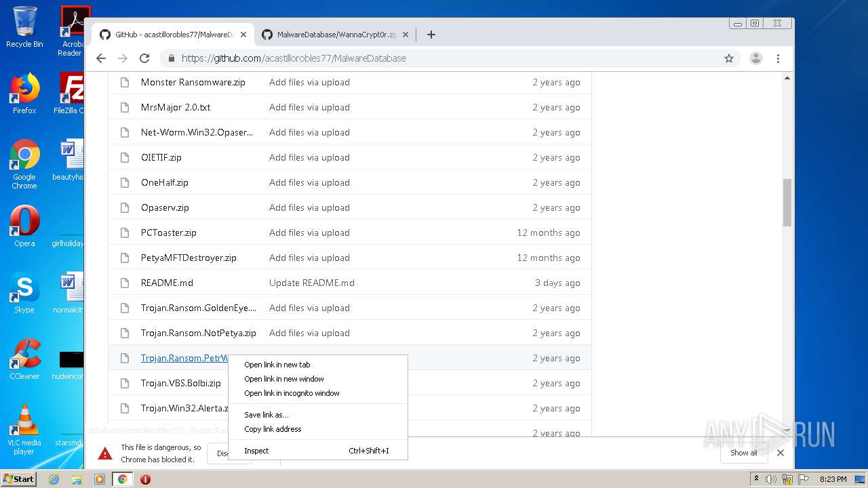Click the Action Center flag tray icon
868x488 pixels.
coord(802,479)
